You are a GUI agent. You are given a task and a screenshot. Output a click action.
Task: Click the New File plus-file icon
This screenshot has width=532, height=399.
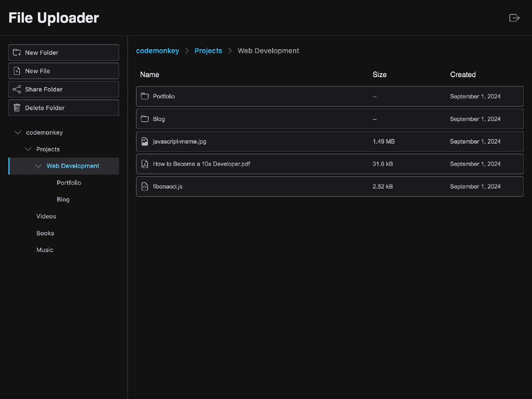pos(17,71)
